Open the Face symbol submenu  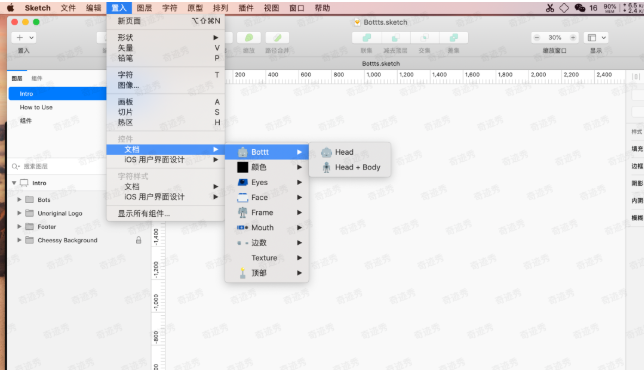click(267, 198)
